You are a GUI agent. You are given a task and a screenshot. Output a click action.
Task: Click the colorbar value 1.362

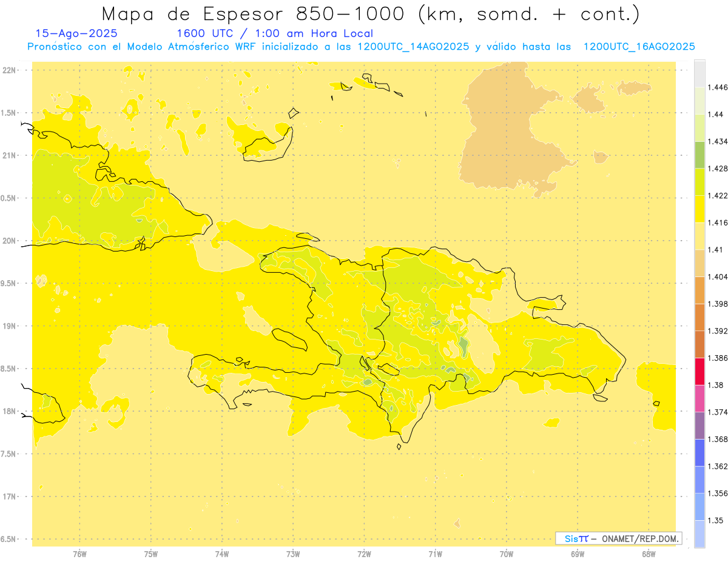(717, 466)
